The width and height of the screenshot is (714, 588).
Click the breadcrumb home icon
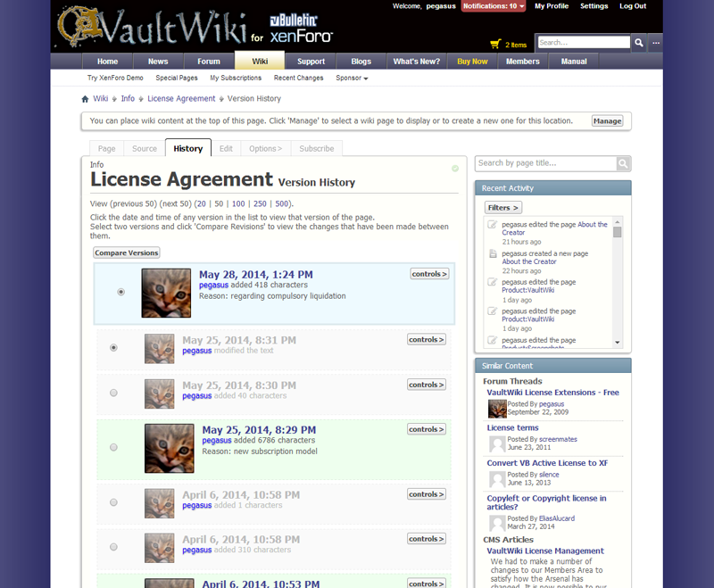[x=85, y=99]
